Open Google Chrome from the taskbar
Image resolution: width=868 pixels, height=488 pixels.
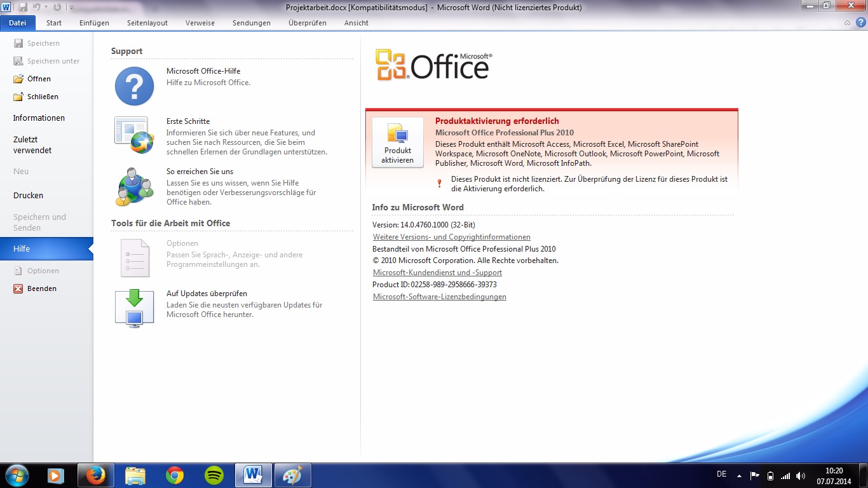click(x=175, y=475)
